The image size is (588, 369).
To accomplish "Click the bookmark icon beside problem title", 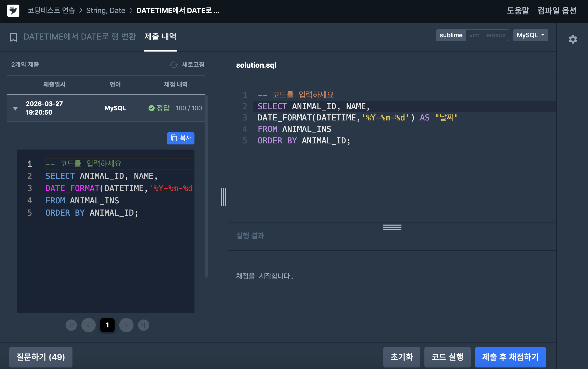I will (13, 37).
